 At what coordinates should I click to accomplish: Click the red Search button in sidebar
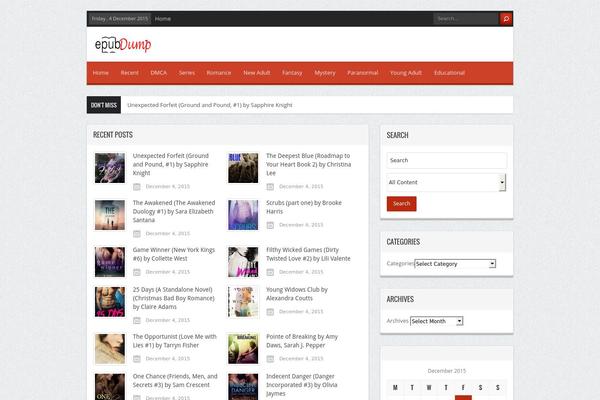coord(401,204)
